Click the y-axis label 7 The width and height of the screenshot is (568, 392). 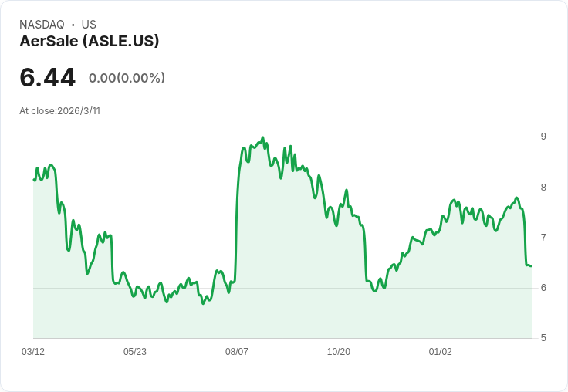click(543, 238)
